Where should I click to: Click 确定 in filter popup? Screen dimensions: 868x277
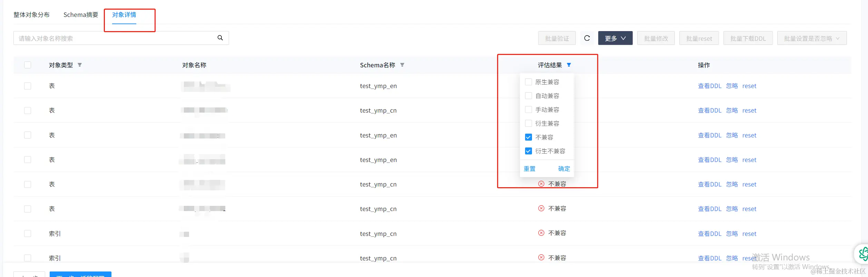564,169
